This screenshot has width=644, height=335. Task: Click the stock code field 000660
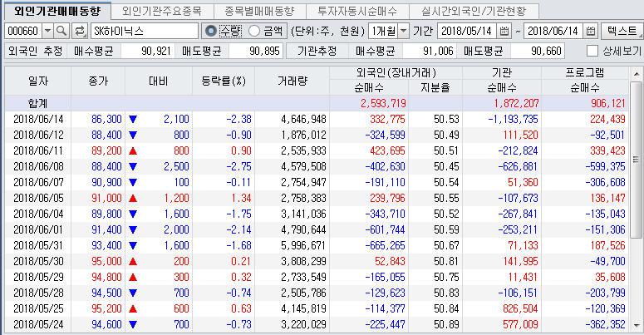(23, 31)
